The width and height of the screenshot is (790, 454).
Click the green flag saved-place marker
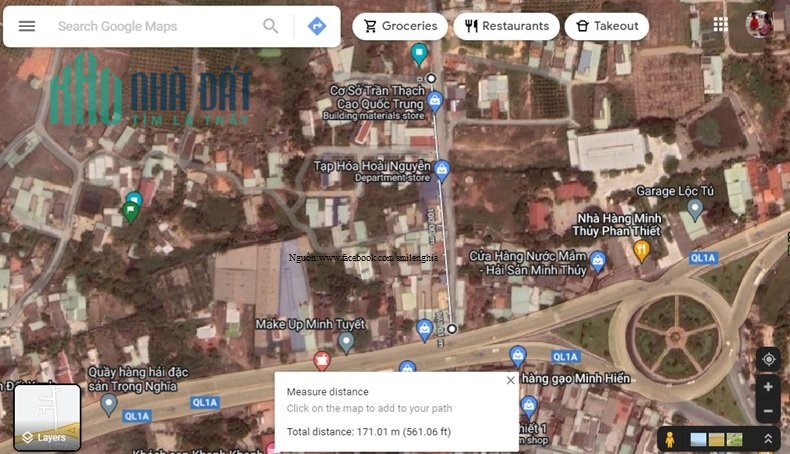tap(130, 212)
